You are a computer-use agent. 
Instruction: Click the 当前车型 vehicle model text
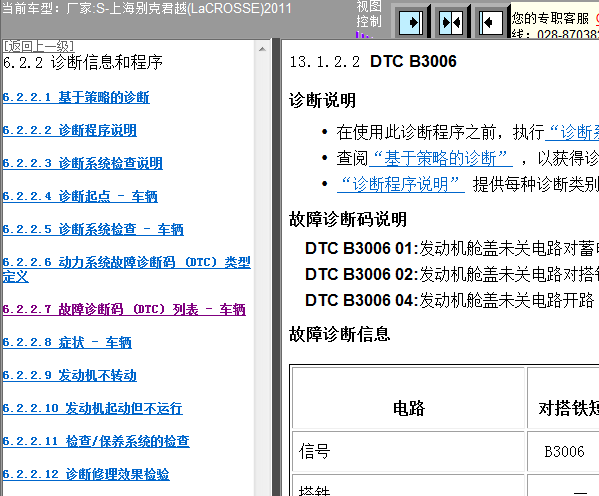click(x=147, y=8)
